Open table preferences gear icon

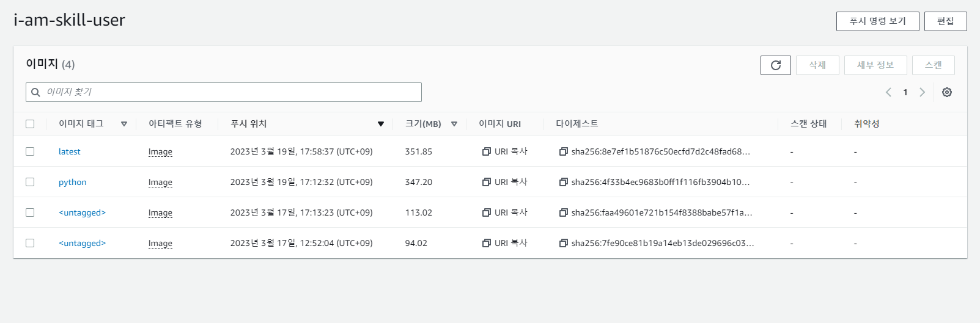(947, 92)
